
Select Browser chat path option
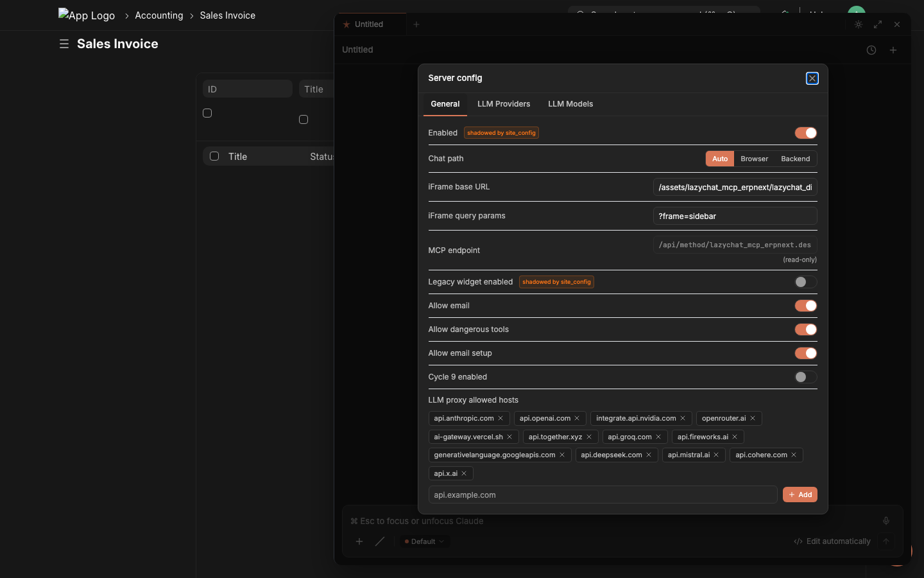754,159
